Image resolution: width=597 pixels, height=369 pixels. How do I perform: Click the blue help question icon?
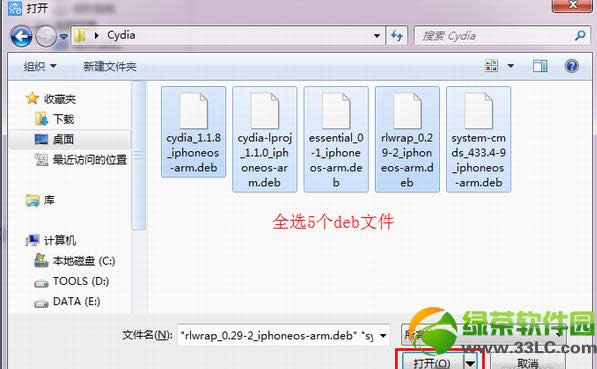tap(571, 66)
